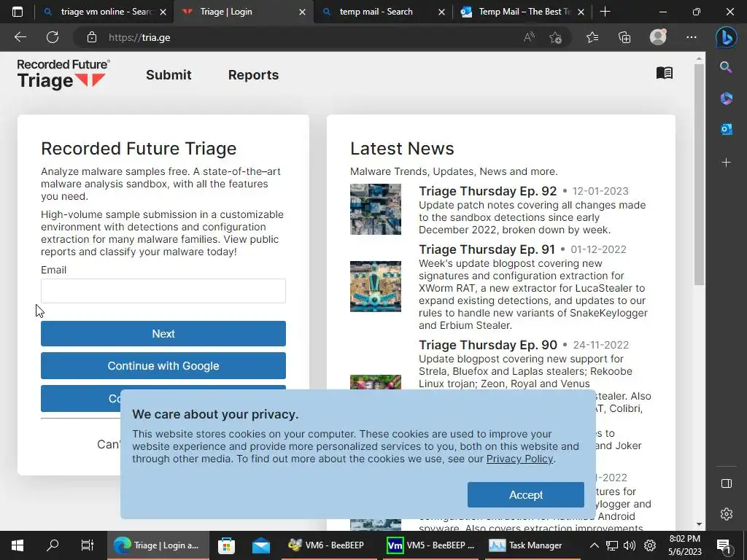The image size is (747, 560).
Task: Open the sidebar Search icon
Action: 726,67
